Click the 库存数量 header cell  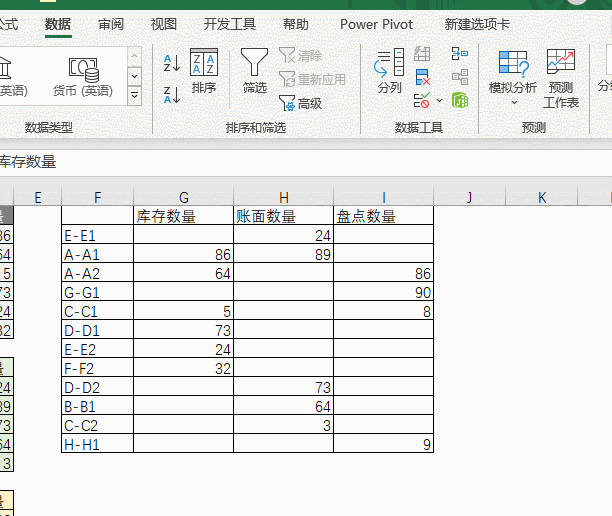tap(183, 216)
